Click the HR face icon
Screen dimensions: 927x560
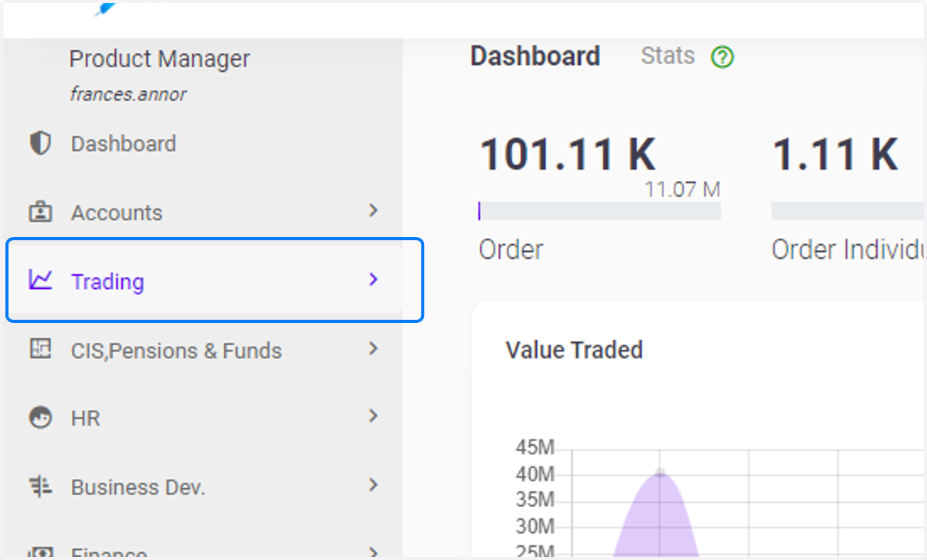pyautogui.click(x=40, y=418)
